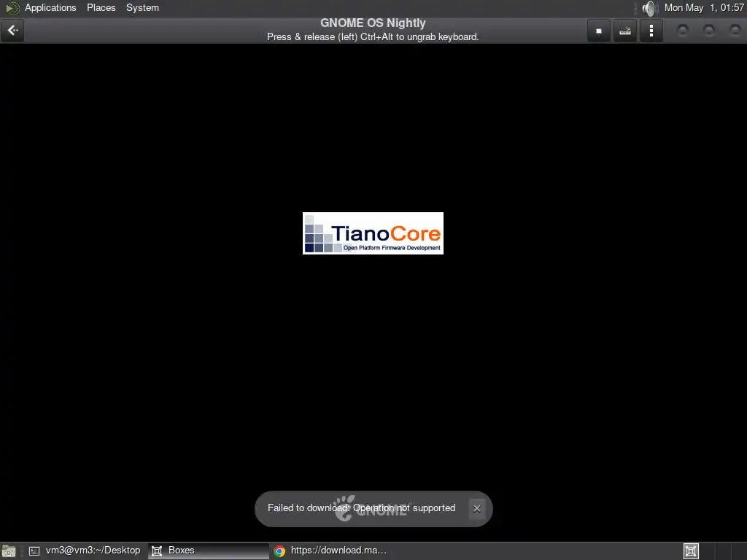Open the System menu
The image size is (747, 560).
[x=142, y=7]
